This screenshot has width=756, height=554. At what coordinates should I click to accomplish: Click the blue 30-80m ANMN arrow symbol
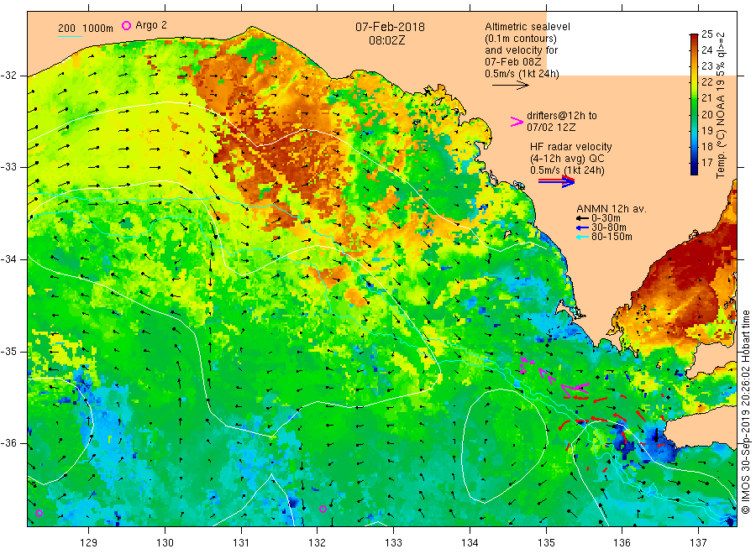[x=582, y=227]
